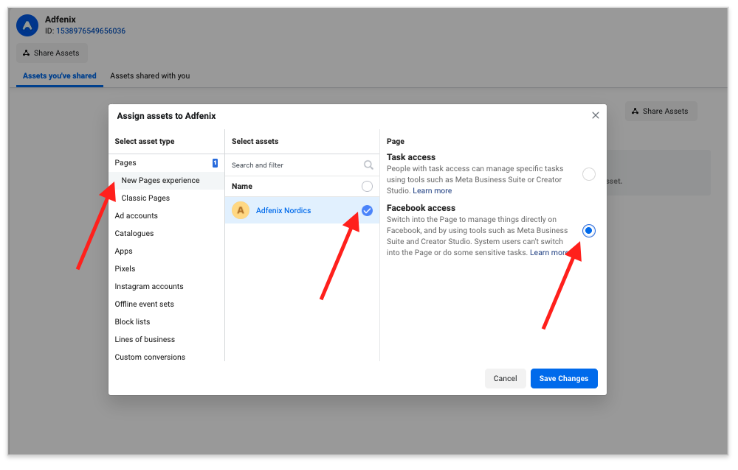The image size is (738, 470).
Task: Click the Pages selected count badge
Action: tap(215, 163)
